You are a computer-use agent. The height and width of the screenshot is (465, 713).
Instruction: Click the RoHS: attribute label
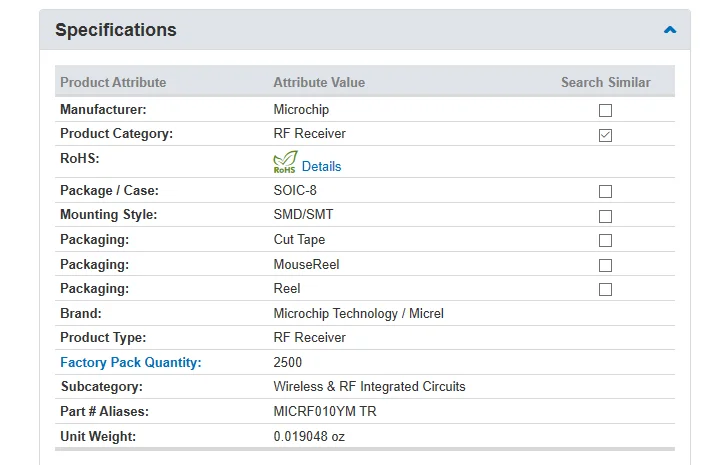click(80, 158)
